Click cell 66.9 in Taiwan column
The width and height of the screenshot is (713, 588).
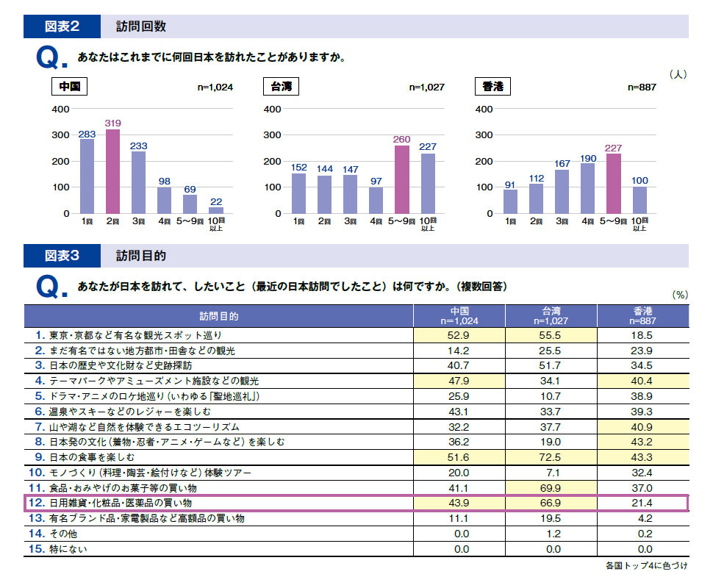551,503
